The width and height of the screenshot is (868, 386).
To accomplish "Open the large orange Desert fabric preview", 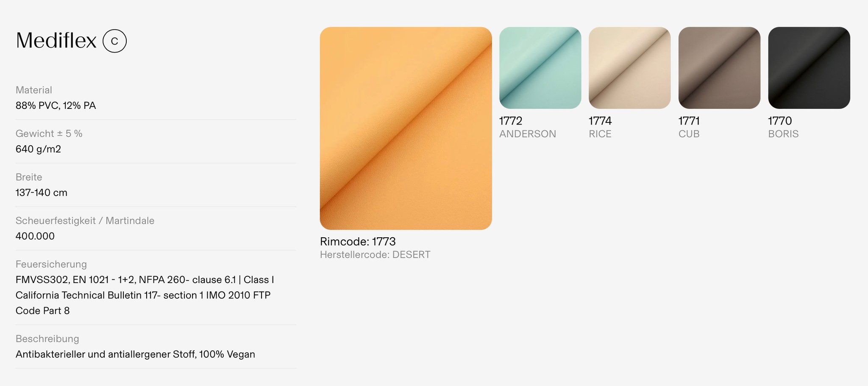I will coord(406,128).
